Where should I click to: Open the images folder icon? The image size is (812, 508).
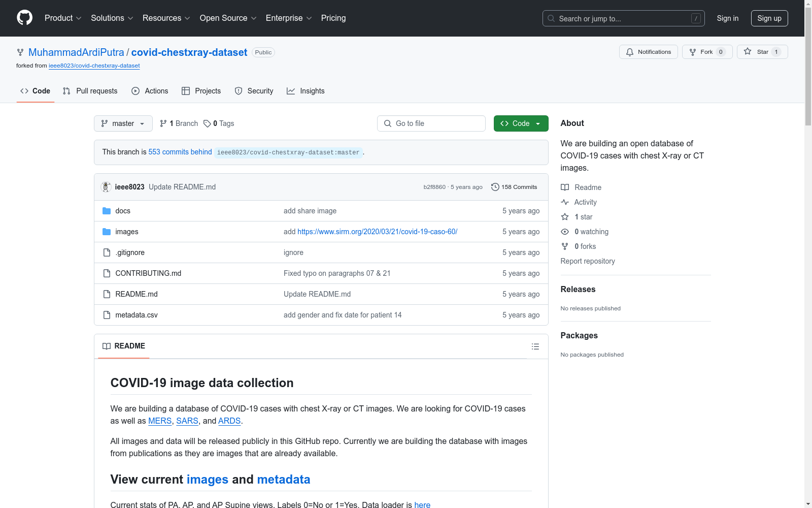pos(107,232)
